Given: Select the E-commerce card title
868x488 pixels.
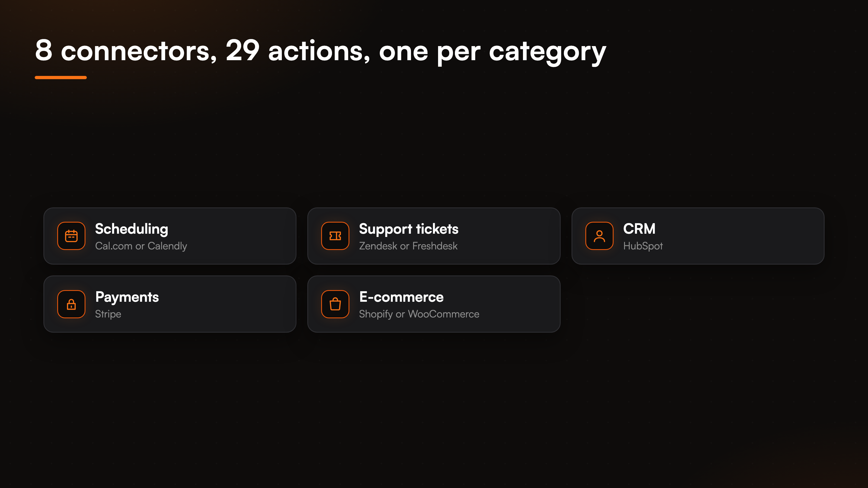Looking at the screenshot, I should [401, 297].
